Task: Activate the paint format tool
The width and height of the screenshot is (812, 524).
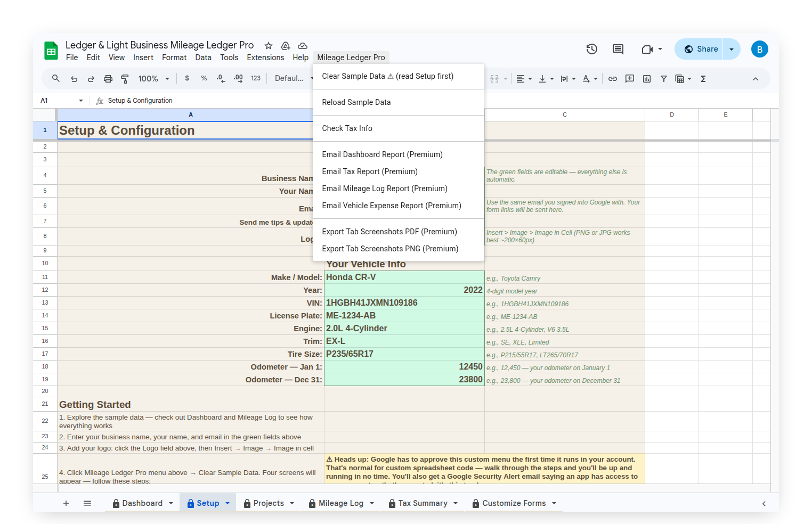Action: (125, 79)
